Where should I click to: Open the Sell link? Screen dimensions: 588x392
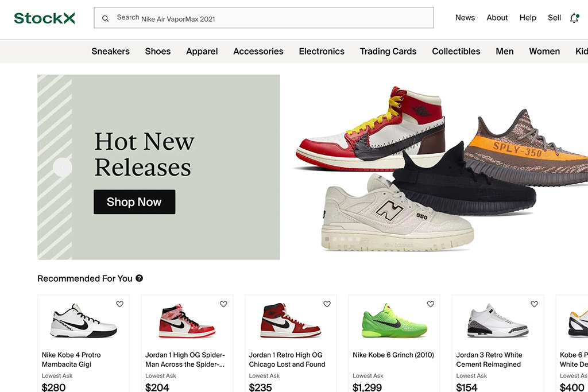click(554, 18)
